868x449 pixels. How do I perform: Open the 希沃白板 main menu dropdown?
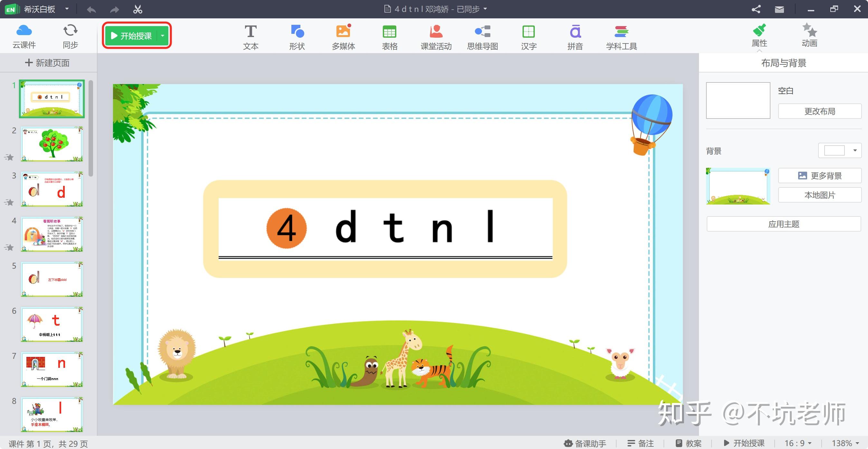point(67,9)
